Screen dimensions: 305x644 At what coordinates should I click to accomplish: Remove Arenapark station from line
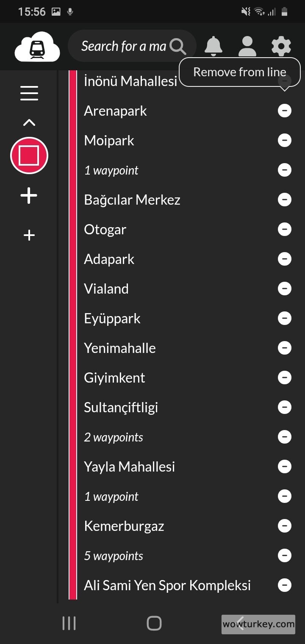(285, 111)
